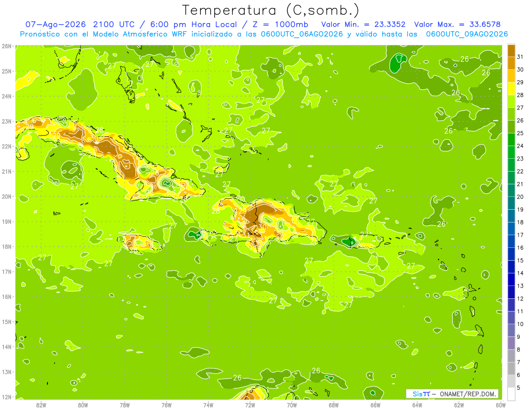
Task: Click the latitude label 13N
Action: click(6, 372)
